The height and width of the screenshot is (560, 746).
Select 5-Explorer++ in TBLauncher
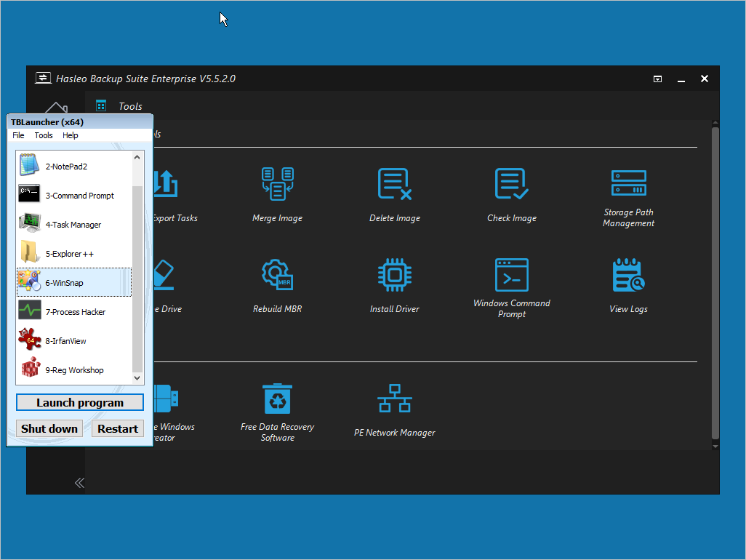[x=74, y=253]
